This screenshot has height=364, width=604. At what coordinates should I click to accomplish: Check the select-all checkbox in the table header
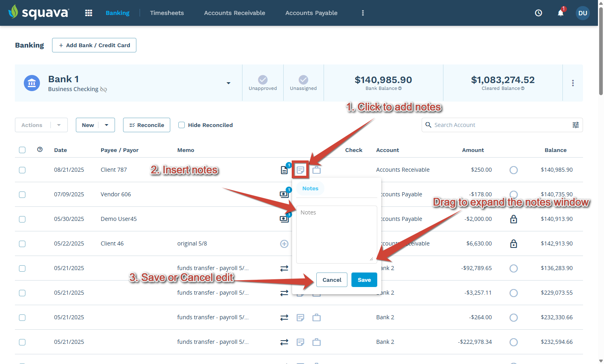22,150
